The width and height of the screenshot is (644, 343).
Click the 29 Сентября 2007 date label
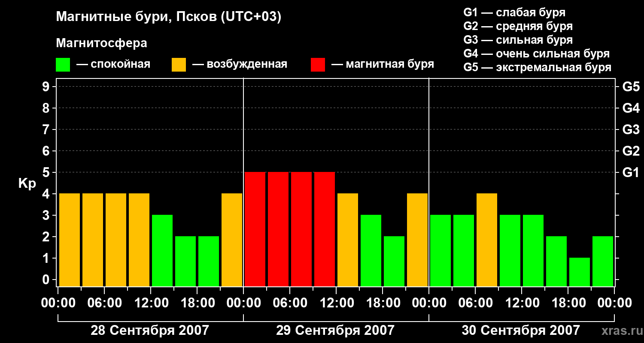(x=335, y=331)
